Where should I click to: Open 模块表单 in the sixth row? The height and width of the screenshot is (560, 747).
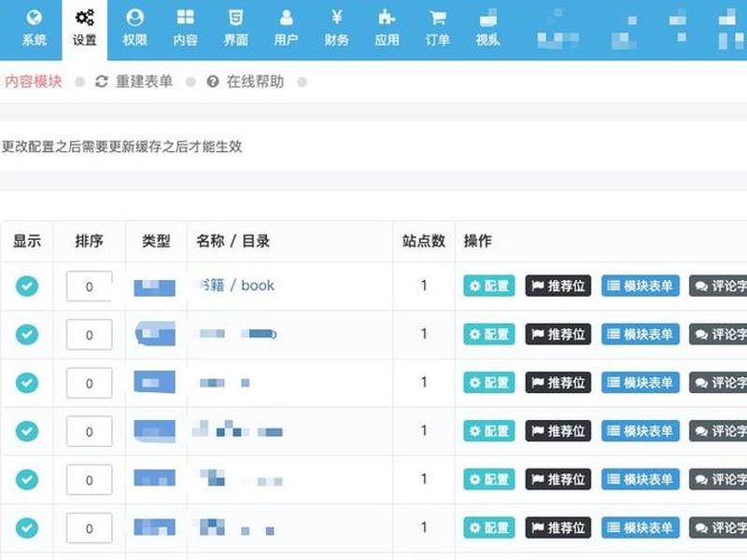pyautogui.click(x=641, y=527)
